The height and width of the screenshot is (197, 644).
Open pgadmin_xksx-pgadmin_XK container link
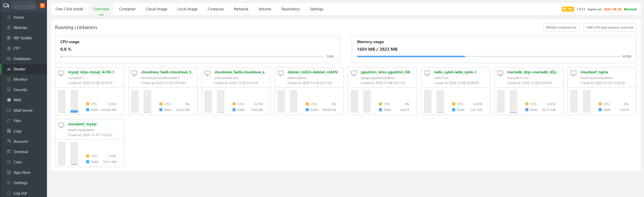coord(387,72)
